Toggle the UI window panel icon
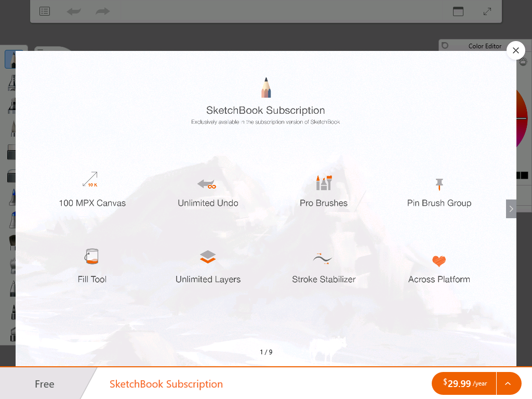This screenshot has height=399, width=532. pyautogui.click(x=458, y=11)
